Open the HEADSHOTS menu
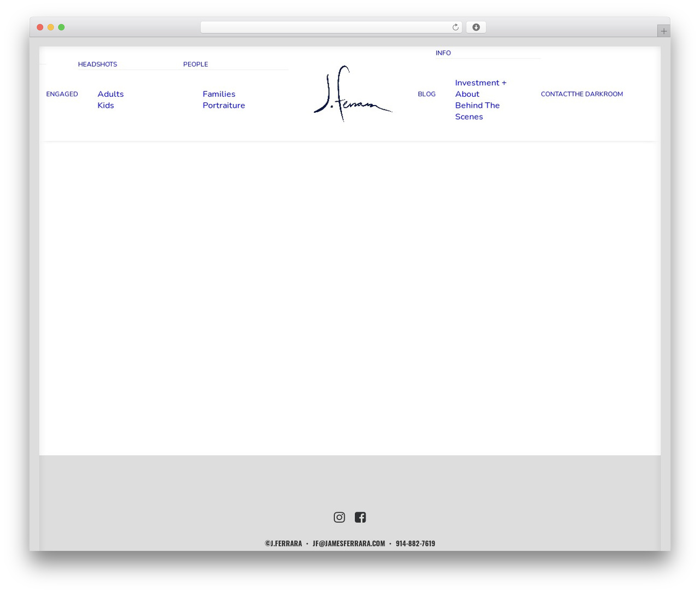The width and height of the screenshot is (700, 593). tap(97, 64)
